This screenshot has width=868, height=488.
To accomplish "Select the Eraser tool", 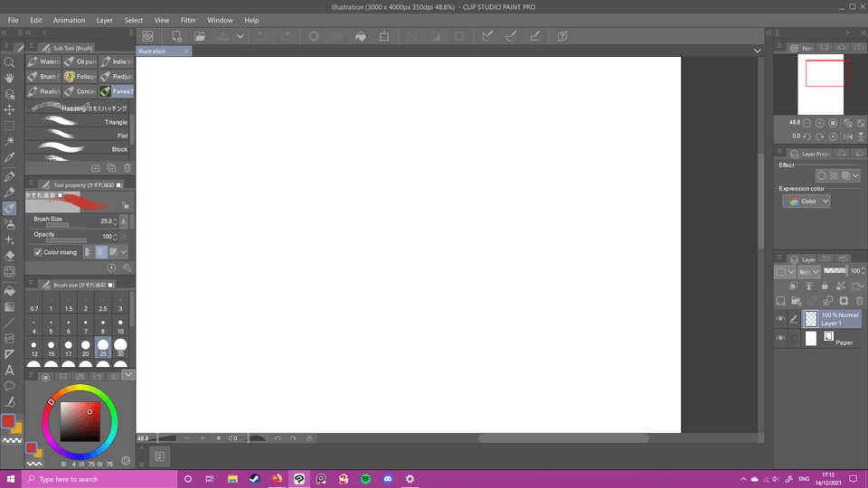I will [9, 256].
